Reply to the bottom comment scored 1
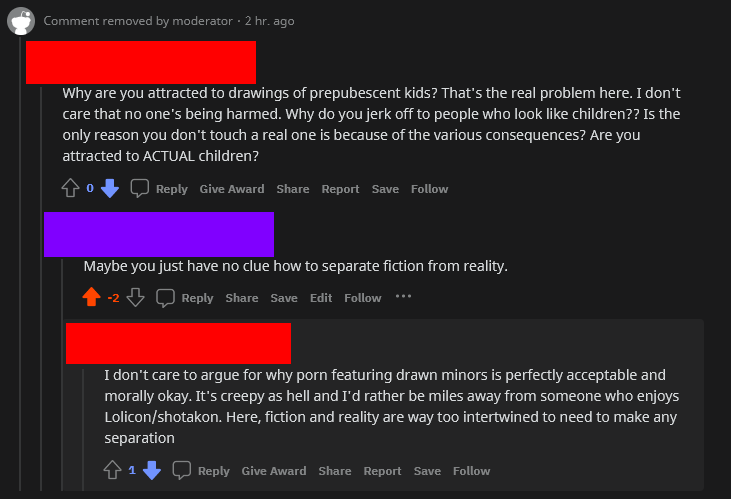Viewport: 731px width, 499px height. [x=202, y=470]
